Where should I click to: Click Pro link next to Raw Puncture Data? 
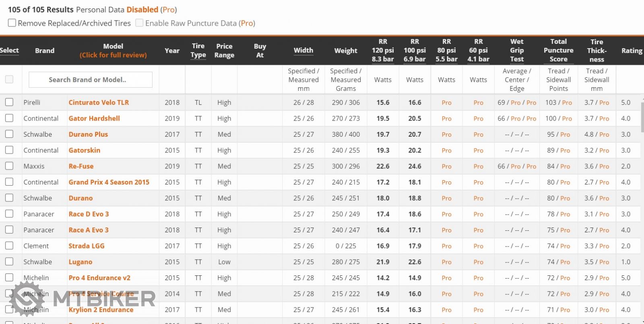(x=247, y=23)
